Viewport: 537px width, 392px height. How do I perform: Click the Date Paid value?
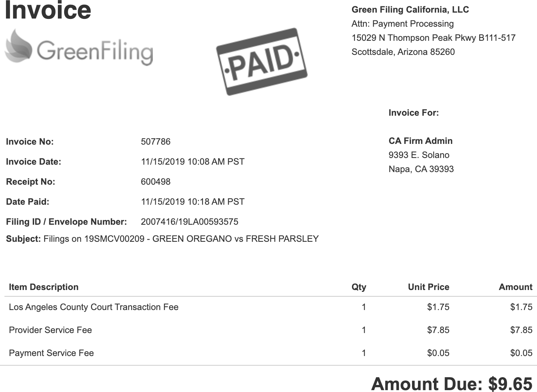193,202
